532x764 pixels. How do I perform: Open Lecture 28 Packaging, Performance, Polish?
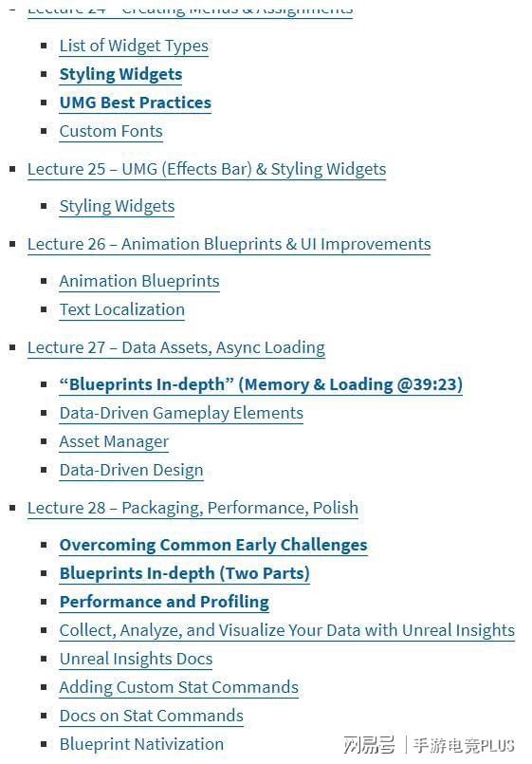(x=193, y=508)
